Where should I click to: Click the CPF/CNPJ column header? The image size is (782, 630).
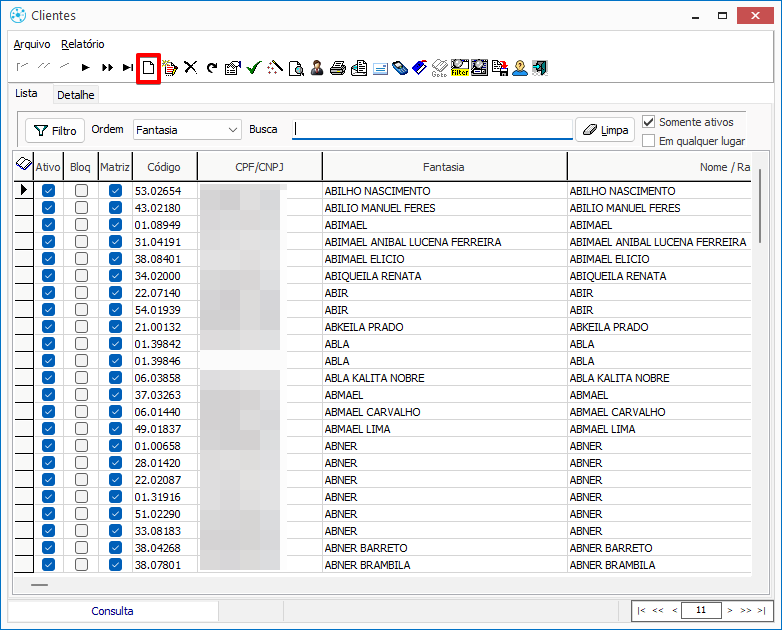(x=259, y=167)
